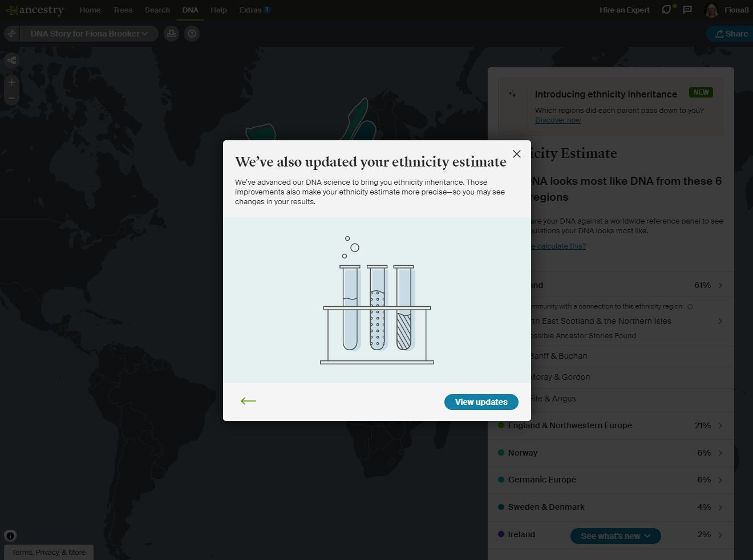Viewport: 753px width, 560px height.
Task: Expand North East Scotland & Northern Isles row
Action: (611, 321)
